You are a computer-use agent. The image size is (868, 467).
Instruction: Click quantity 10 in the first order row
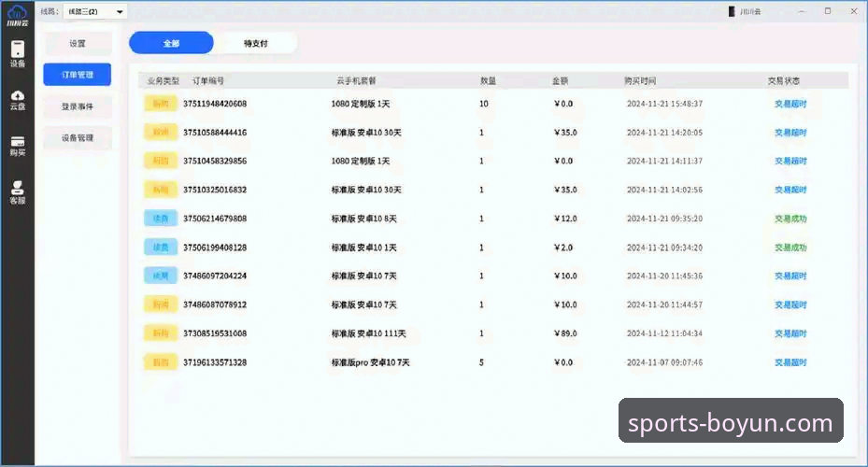[483, 104]
